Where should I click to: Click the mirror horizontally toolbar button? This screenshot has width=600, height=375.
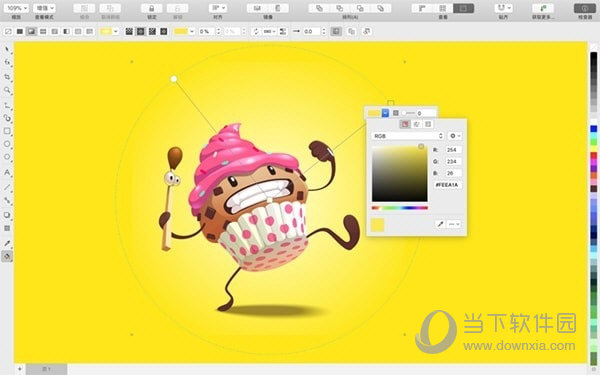(x=258, y=8)
